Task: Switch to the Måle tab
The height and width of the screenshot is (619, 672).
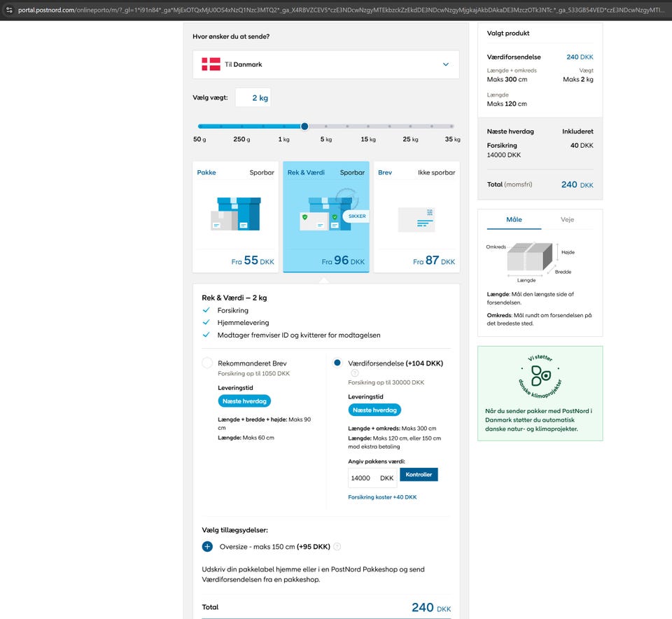Action: [x=514, y=219]
